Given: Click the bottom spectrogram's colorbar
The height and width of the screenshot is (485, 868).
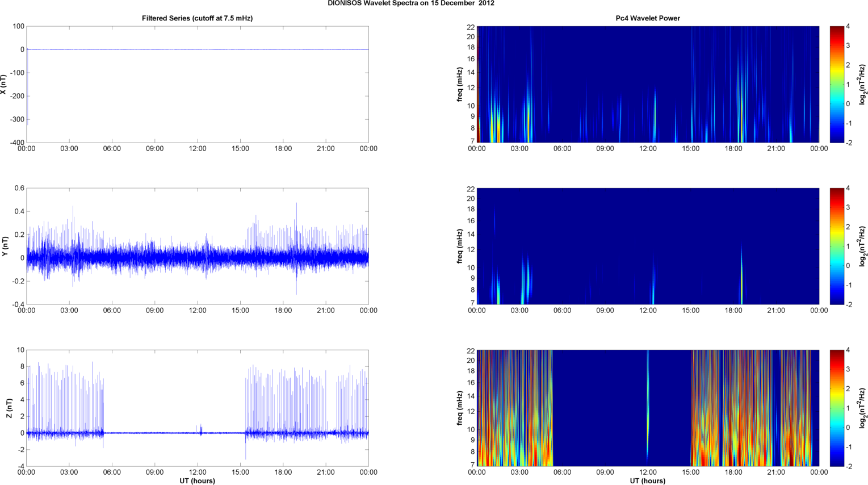Looking at the screenshot, I should point(837,408).
